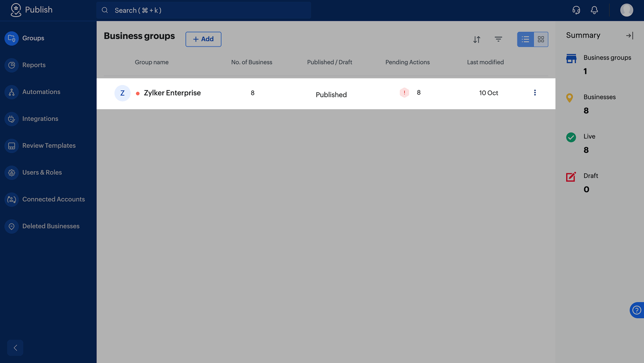644x363 pixels.
Task: Open sort options icon
Action: (x=477, y=39)
